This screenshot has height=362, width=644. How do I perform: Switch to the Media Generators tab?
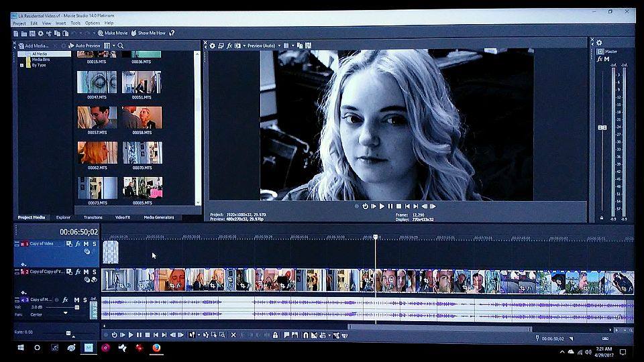[x=159, y=217]
